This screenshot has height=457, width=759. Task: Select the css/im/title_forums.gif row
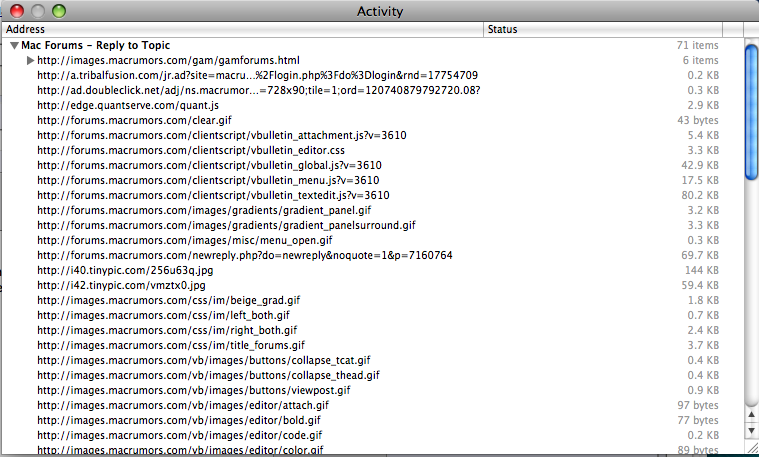[x=373, y=346]
